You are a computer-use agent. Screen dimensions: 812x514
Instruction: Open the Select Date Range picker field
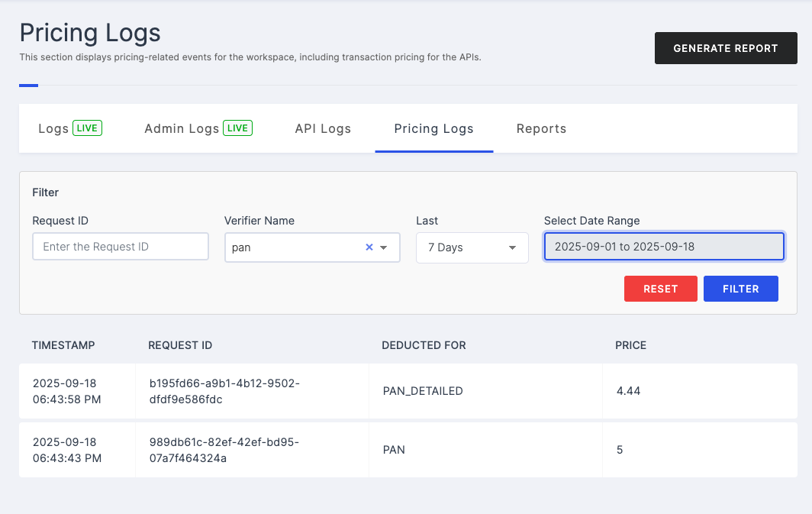pos(663,247)
